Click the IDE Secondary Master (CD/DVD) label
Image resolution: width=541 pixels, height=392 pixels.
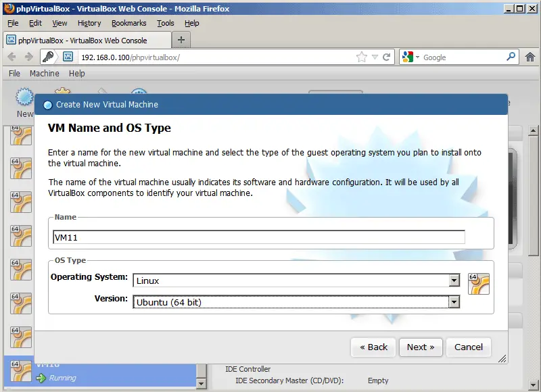(289, 381)
